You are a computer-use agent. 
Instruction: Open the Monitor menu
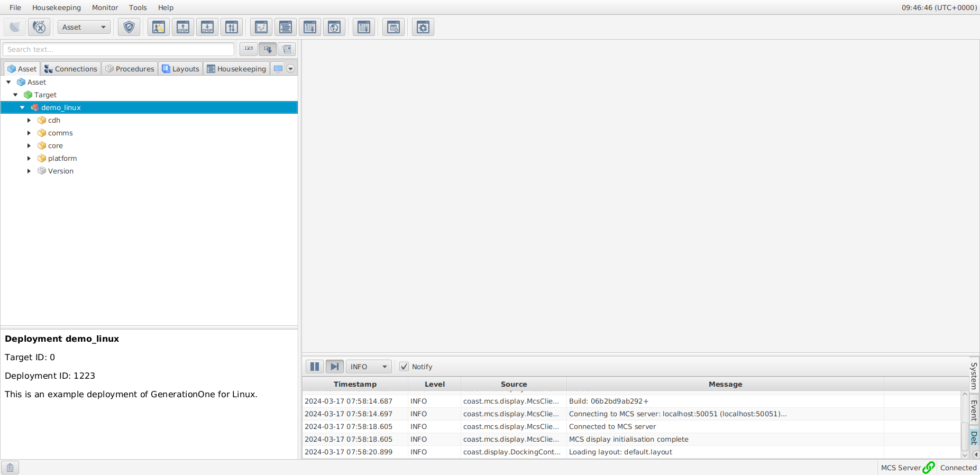pos(105,7)
